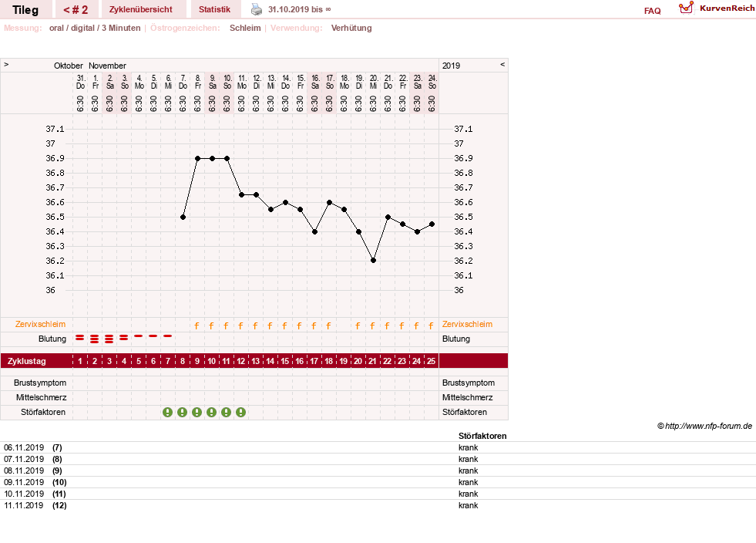Viewport: 756px width, 543px height.
Task: Click the '09.11.2019' entry in the list
Action: point(24,482)
